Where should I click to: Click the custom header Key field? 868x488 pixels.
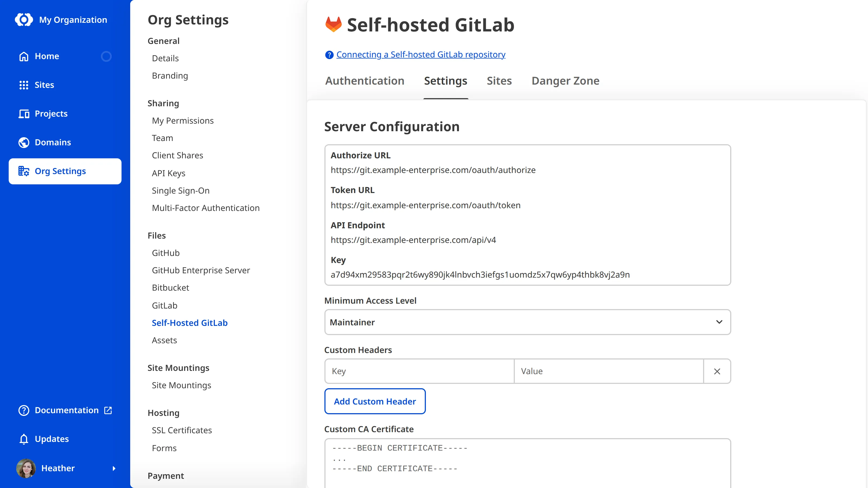419,371
